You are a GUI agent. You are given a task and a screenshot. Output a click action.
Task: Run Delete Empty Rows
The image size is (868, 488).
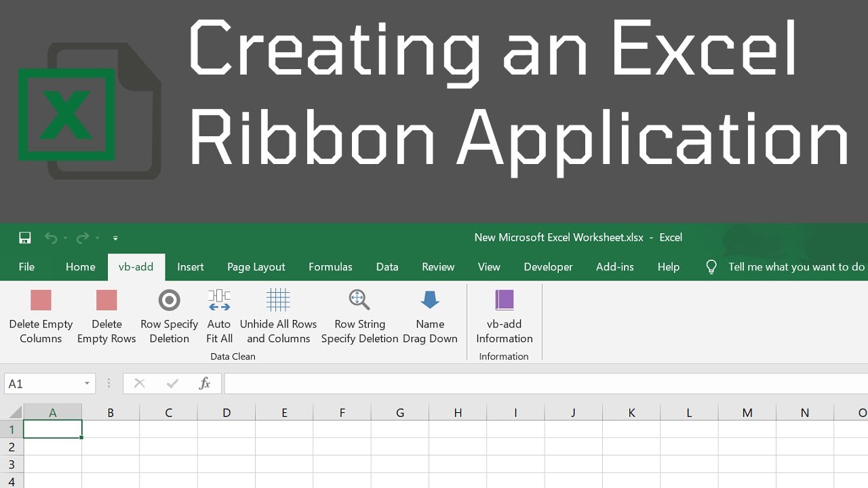pos(106,317)
